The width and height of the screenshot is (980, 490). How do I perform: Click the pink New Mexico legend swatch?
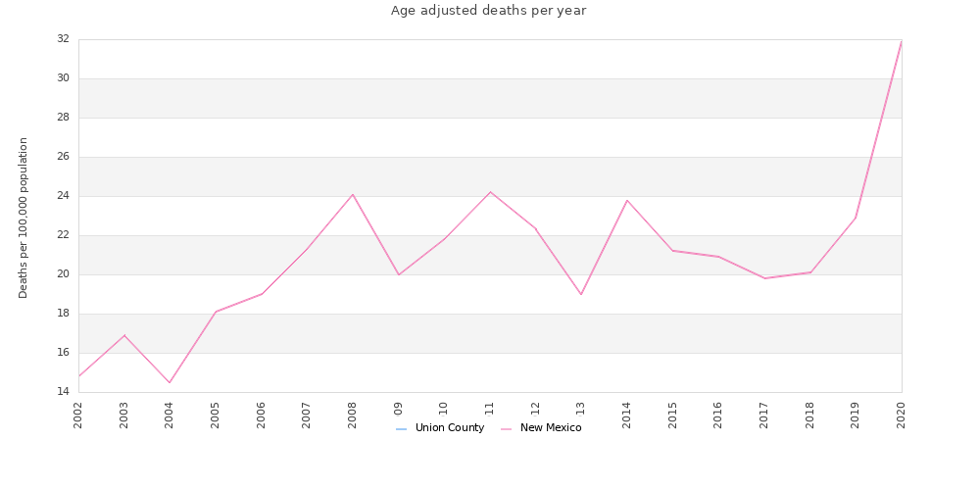507,429
